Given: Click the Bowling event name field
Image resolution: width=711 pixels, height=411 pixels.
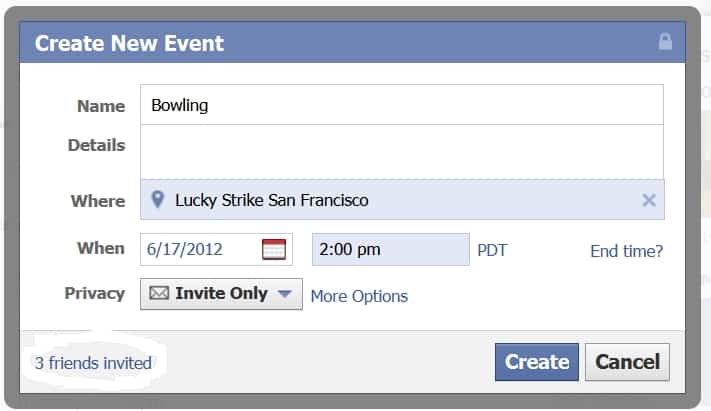Looking at the screenshot, I should coord(402,105).
